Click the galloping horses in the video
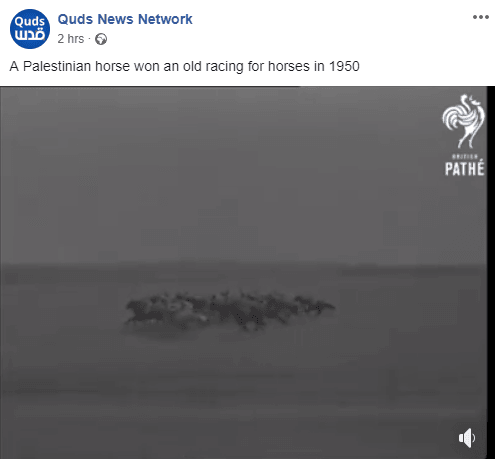 (230, 310)
